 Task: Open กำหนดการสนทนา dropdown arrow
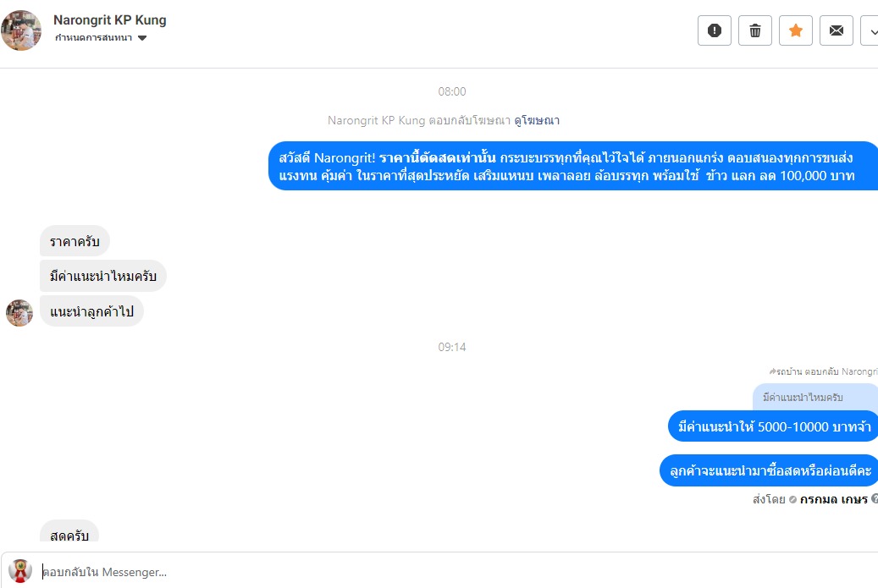coord(142,38)
